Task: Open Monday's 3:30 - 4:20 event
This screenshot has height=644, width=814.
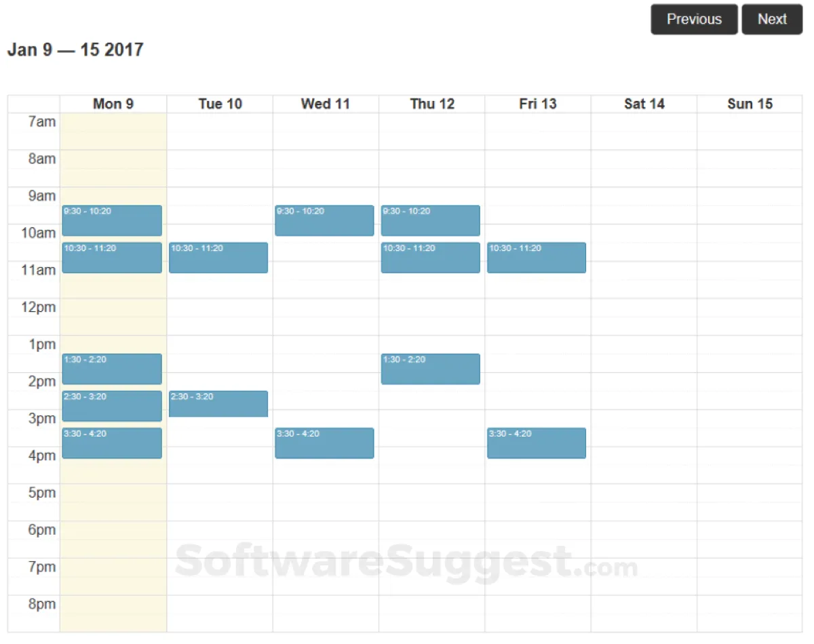Action: (x=112, y=443)
